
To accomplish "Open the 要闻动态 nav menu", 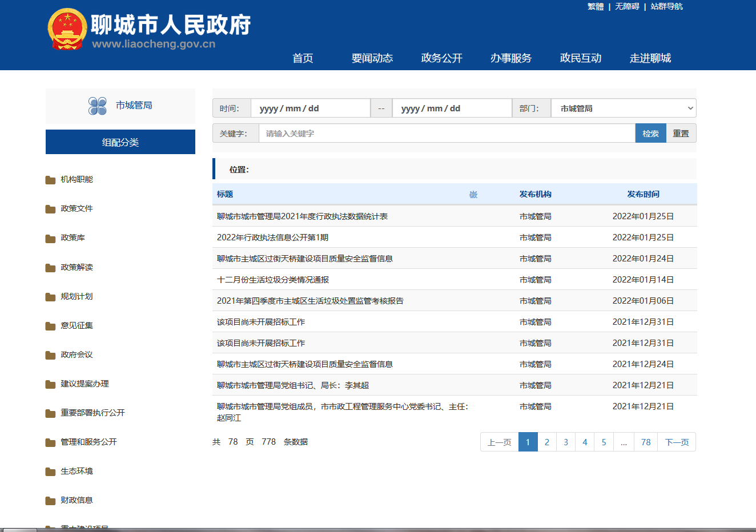I will point(372,58).
